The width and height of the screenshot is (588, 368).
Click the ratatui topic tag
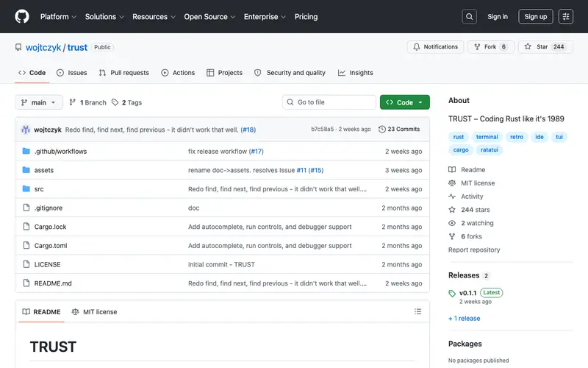(x=490, y=149)
